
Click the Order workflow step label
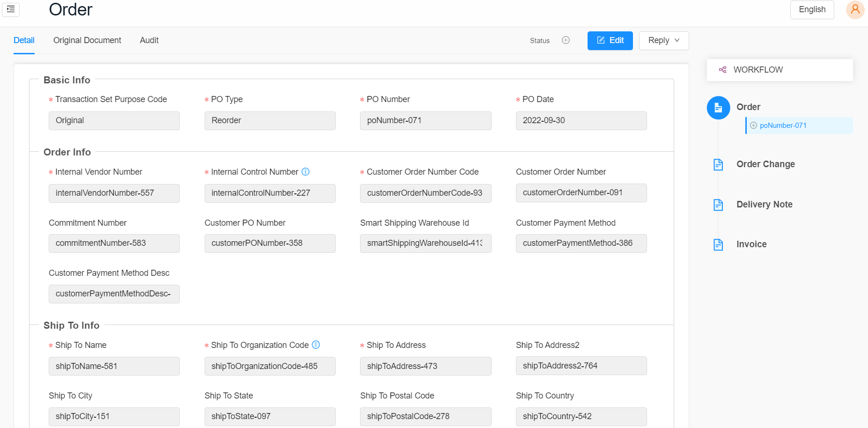pyautogui.click(x=748, y=107)
